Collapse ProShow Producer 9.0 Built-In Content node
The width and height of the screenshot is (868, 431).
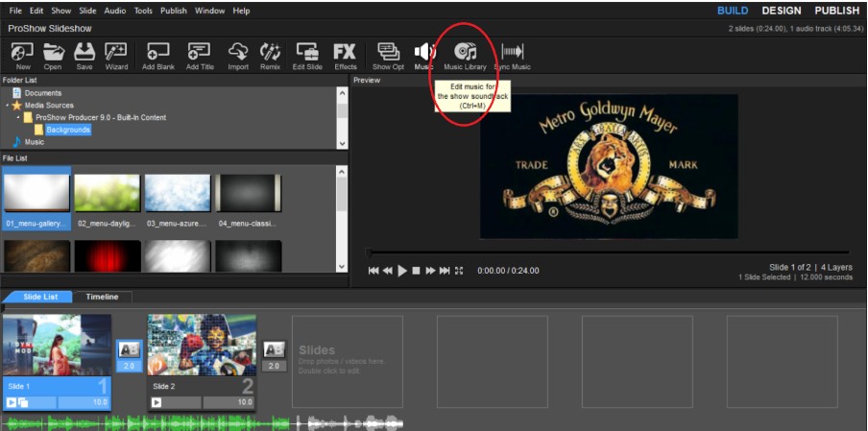pos(18,117)
